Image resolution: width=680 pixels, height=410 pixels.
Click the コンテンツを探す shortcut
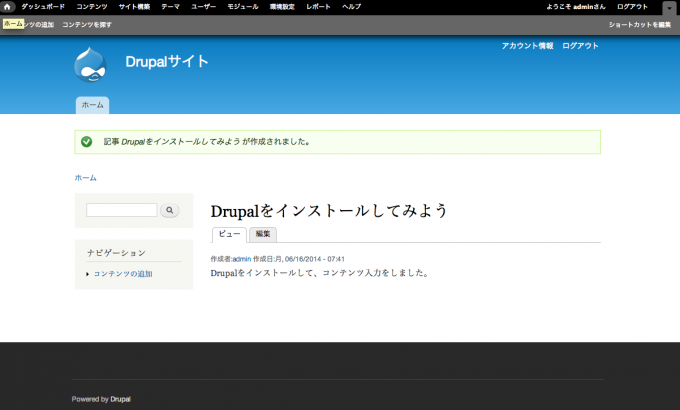click(x=87, y=24)
